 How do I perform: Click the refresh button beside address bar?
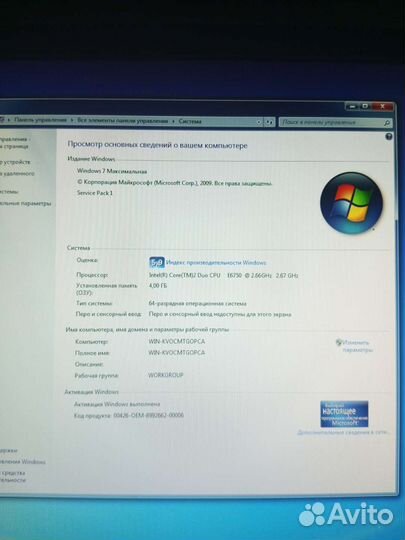(270, 122)
